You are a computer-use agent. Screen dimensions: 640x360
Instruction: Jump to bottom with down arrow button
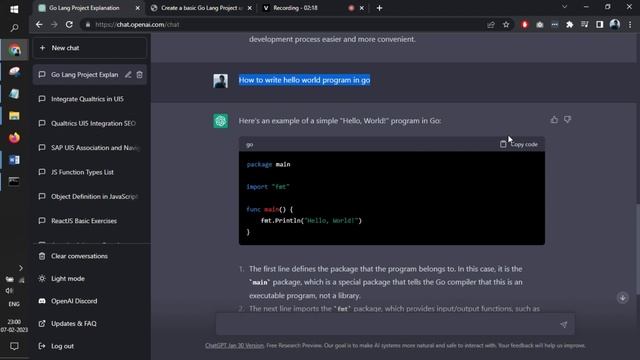coord(622,298)
